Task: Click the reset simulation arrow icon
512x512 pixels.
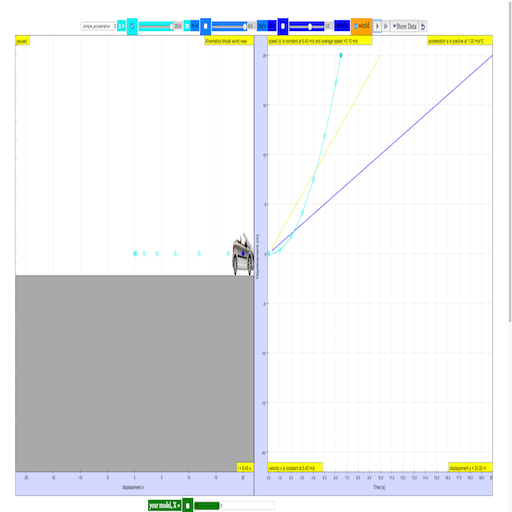Action: [x=423, y=26]
